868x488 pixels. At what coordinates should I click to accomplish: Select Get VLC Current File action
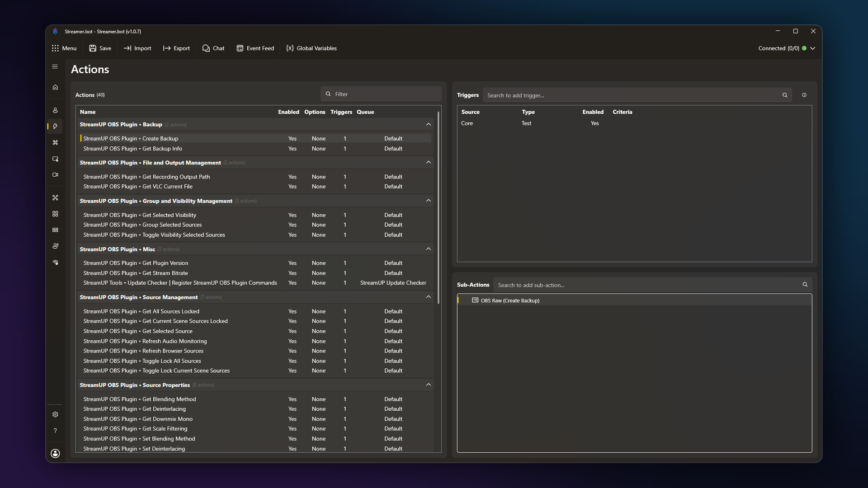point(255,187)
